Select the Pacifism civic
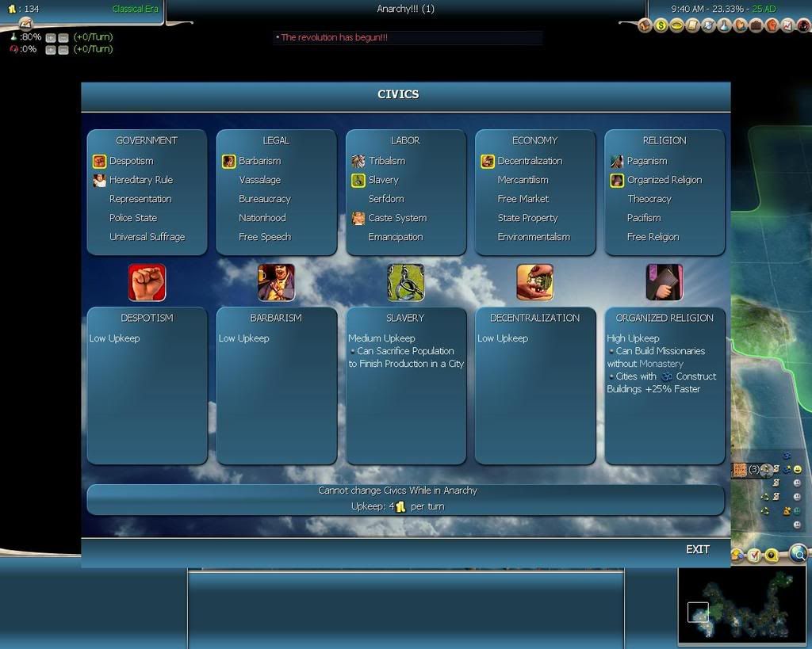The image size is (812, 649). pos(644,218)
